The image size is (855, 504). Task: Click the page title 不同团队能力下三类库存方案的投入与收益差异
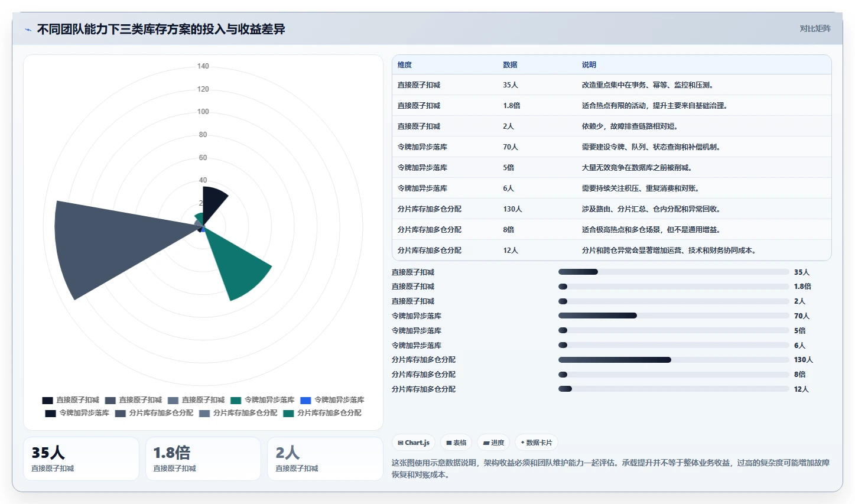(x=161, y=29)
